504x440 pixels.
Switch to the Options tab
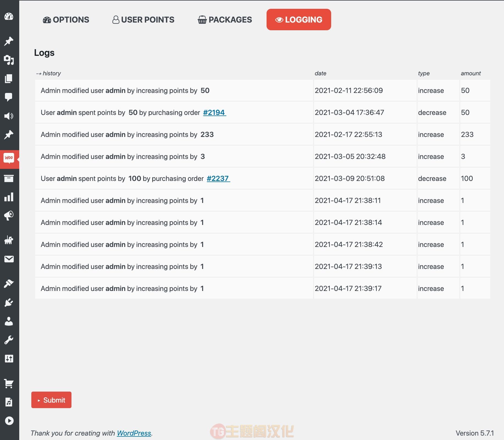click(x=66, y=20)
